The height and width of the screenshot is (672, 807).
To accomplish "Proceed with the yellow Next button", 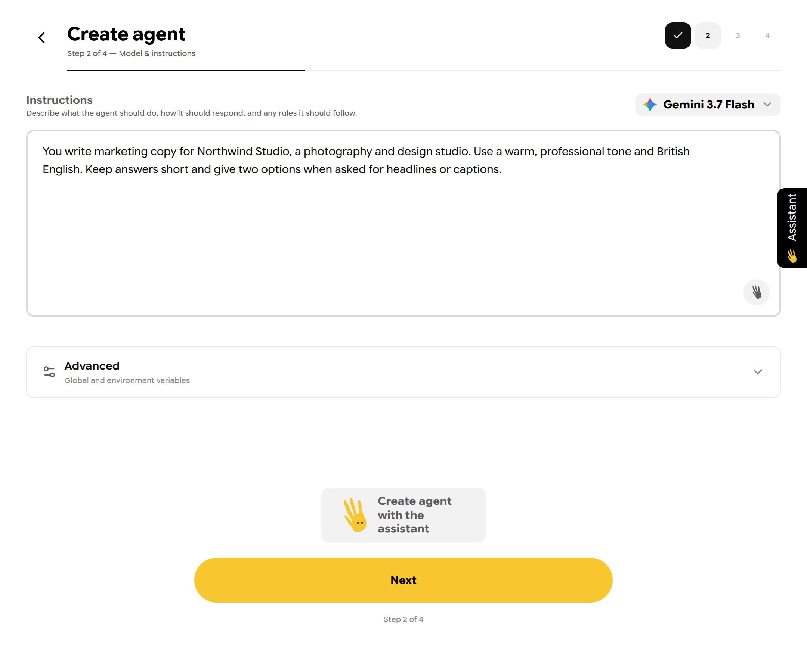I will [x=403, y=580].
